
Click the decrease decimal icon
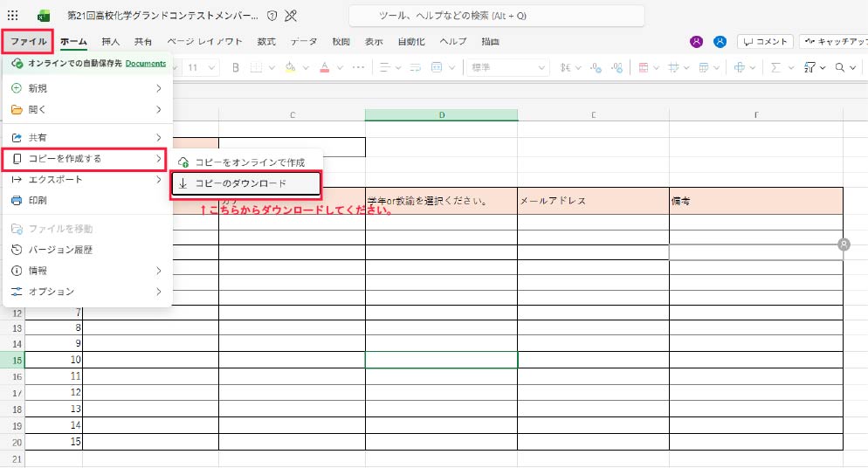click(596, 67)
